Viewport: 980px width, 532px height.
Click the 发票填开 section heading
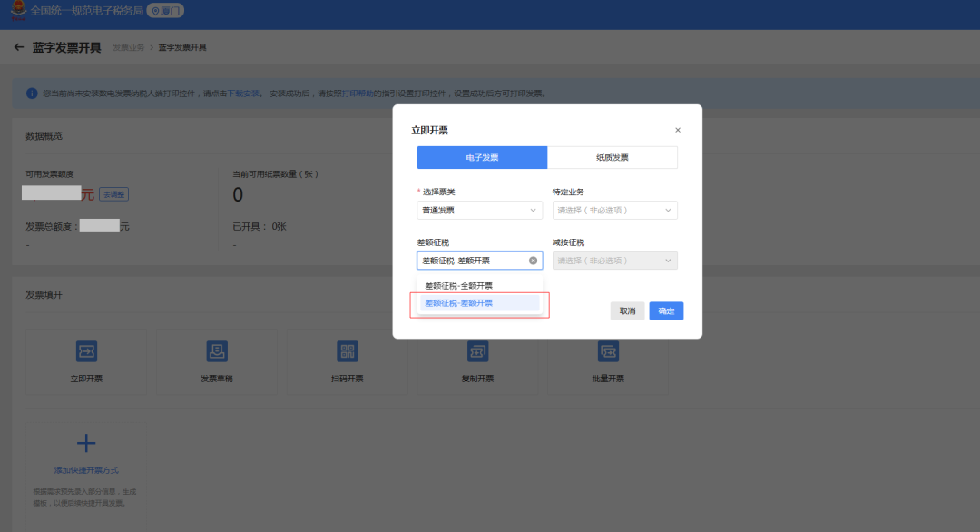coord(44,294)
